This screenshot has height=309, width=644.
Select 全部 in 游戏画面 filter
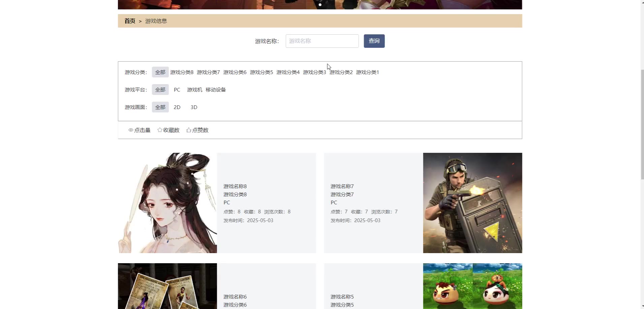[160, 107]
